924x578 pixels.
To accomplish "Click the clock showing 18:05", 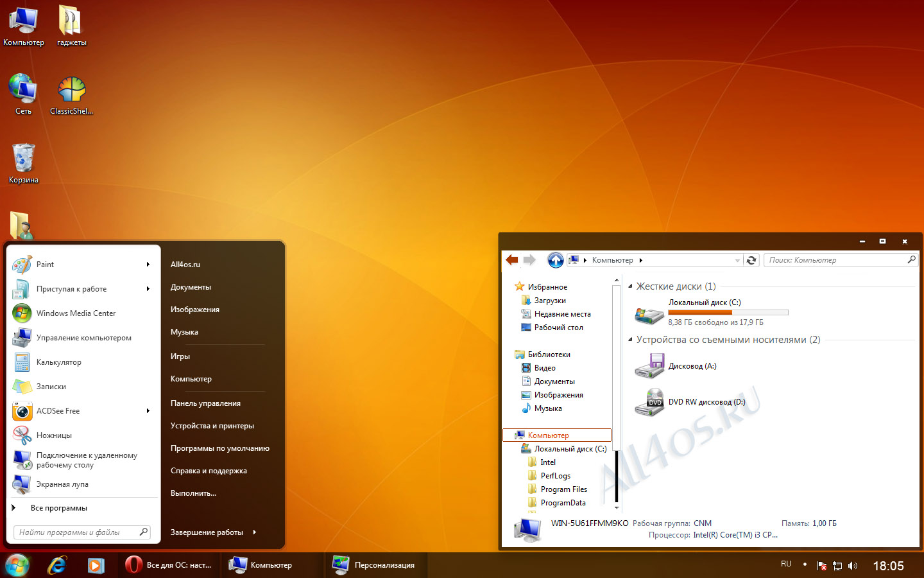I will (x=888, y=566).
